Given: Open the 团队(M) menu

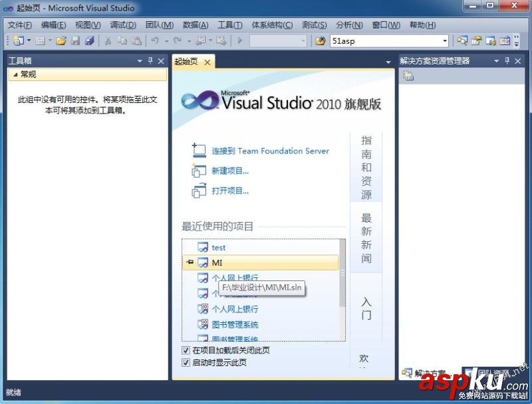Looking at the screenshot, I should click(x=160, y=25).
